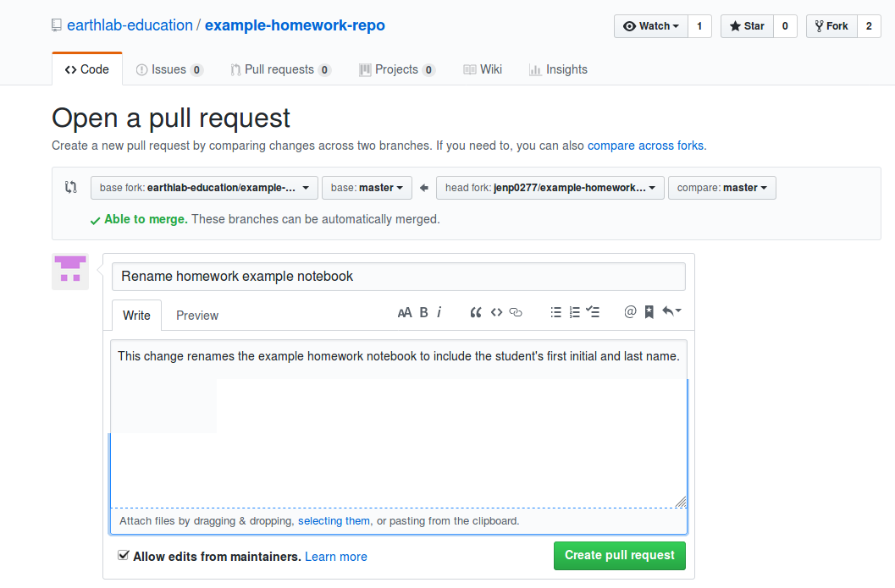Click the compare branches icon
The image size is (895, 588).
click(71, 187)
